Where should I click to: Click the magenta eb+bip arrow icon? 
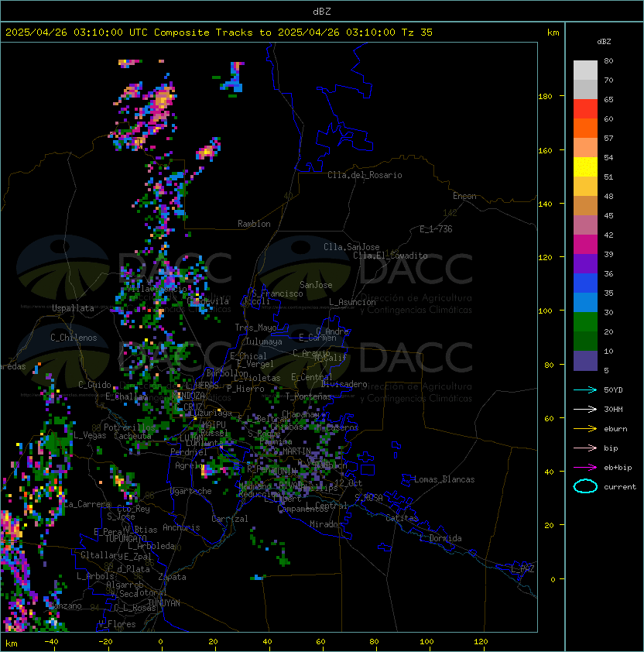click(x=585, y=468)
